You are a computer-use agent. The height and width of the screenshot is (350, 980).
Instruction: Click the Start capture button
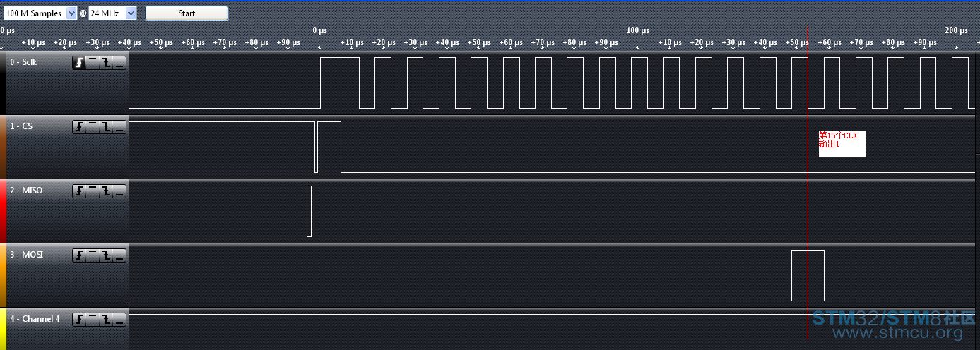click(187, 13)
